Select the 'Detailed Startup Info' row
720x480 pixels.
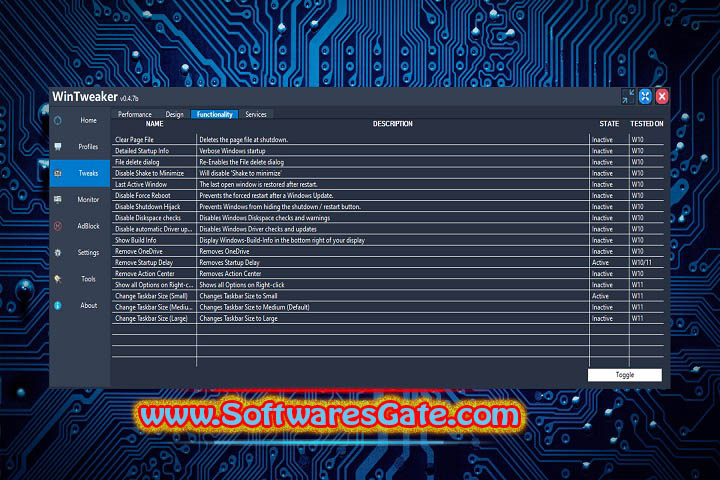click(x=388, y=151)
